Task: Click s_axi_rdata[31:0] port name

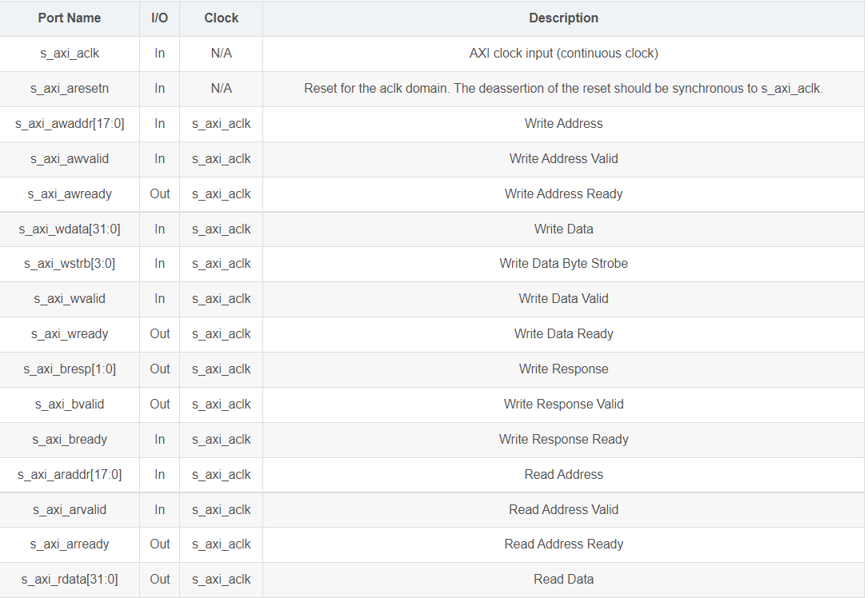Action: click(x=70, y=580)
